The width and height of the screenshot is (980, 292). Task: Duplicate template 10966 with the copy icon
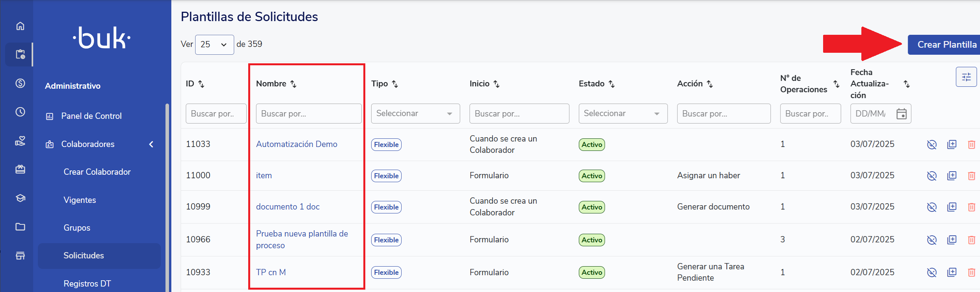(952, 240)
